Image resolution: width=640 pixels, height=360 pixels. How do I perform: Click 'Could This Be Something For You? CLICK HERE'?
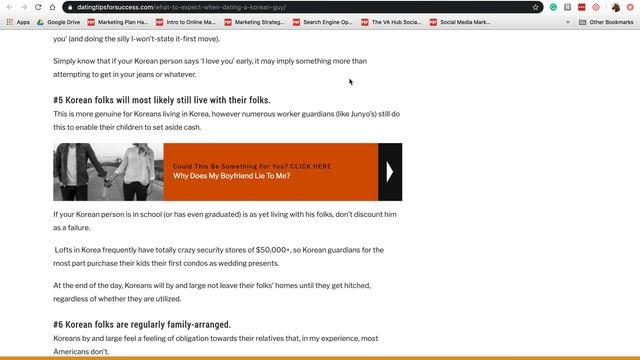(252, 166)
